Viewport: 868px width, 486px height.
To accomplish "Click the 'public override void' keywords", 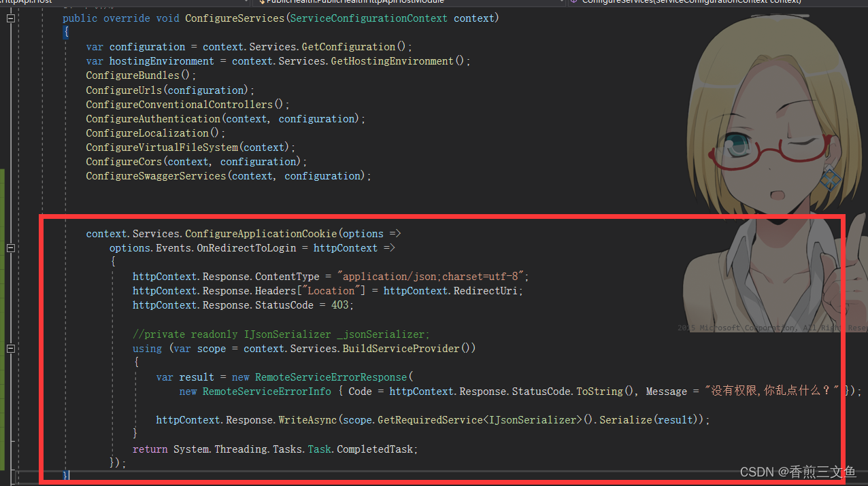I will 121,18.
